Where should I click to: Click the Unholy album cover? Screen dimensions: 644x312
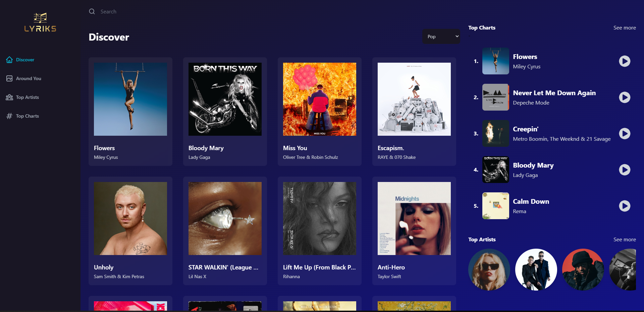[x=130, y=219]
